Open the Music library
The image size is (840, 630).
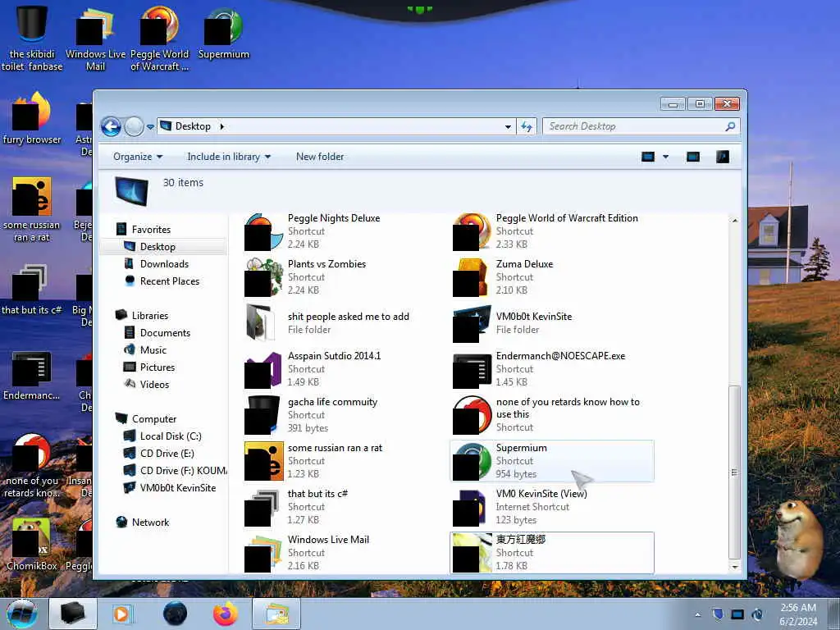coord(153,349)
